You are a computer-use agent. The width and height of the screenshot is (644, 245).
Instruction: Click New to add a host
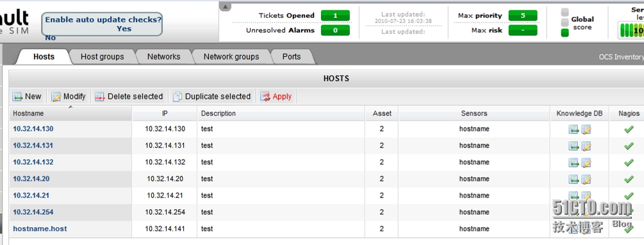(27, 97)
